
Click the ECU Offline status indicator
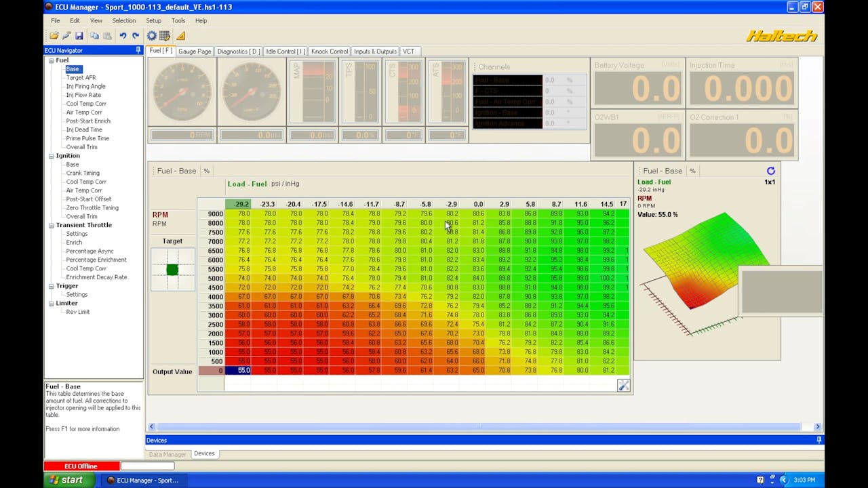81,466
